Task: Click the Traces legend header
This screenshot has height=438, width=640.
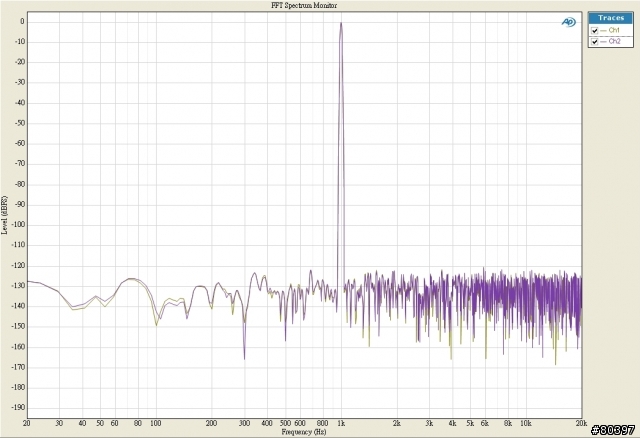Action: point(611,18)
